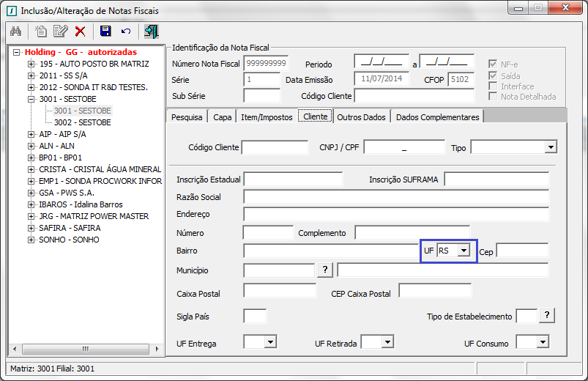The image size is (588, 381).
Task: Expand the 2011 - SS S/A tree node
Action: pyautogui.click(x=31, y=75)
